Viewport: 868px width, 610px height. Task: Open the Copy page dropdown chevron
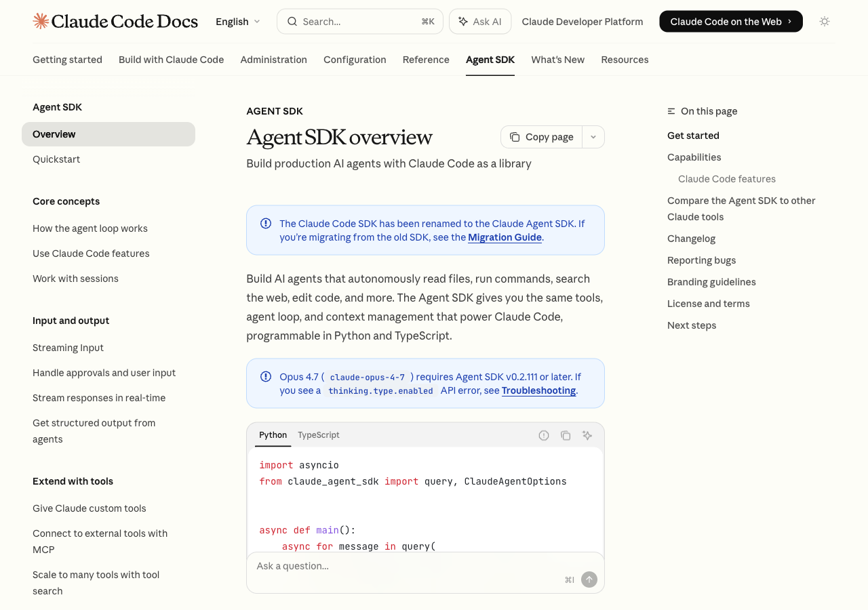593,137
